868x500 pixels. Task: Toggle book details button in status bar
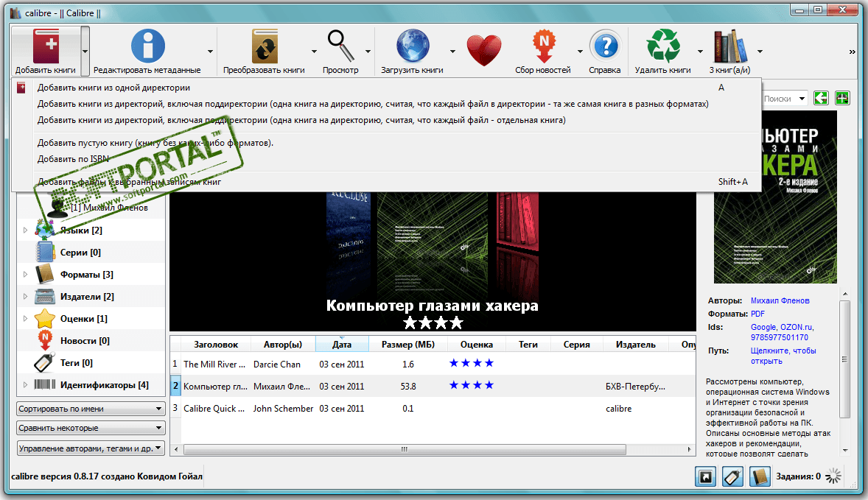pyautogui.click(x=760, y=476)
